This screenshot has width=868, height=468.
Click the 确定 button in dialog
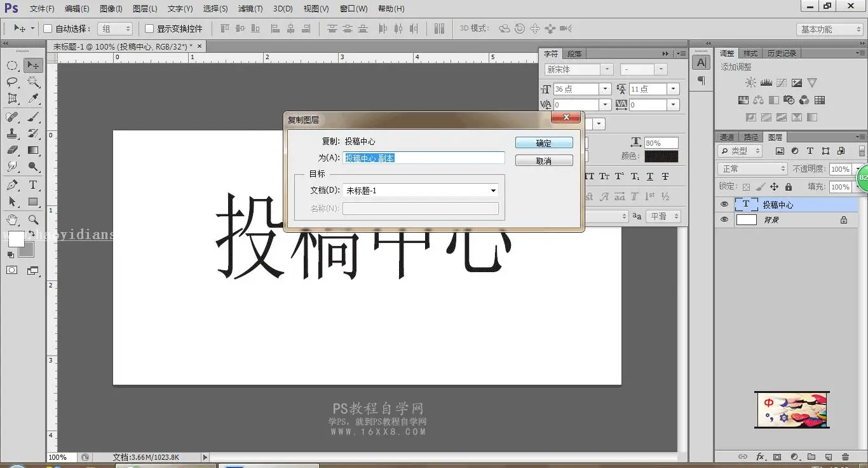point(544,143)
